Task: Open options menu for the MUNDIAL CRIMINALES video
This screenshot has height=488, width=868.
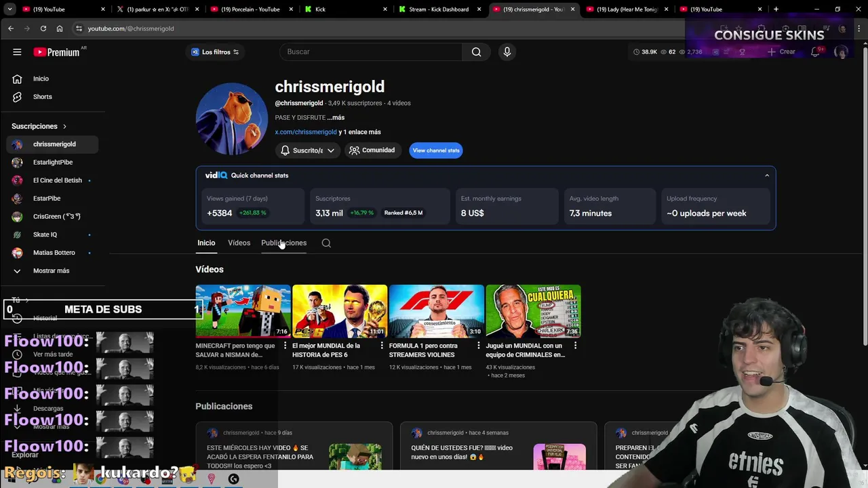Action: click(575, 346)
